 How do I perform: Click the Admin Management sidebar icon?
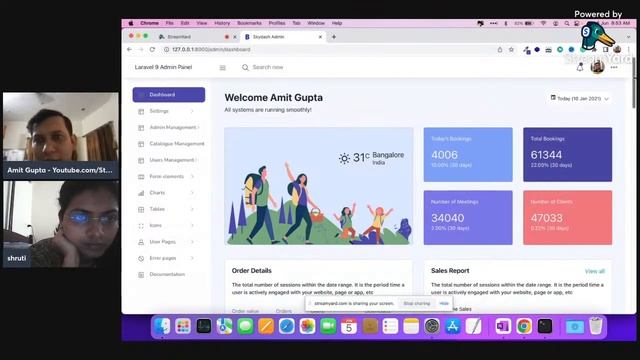pos(141,128)
